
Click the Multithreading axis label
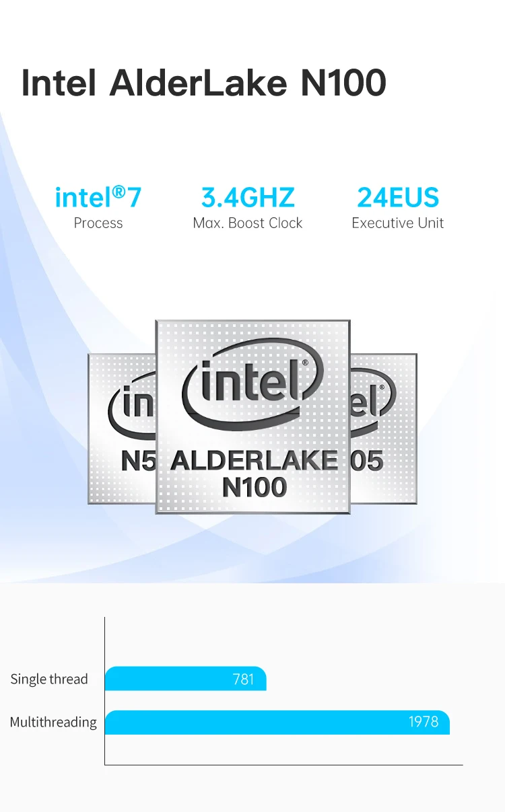pyautogui.click(x=53, y=723)
